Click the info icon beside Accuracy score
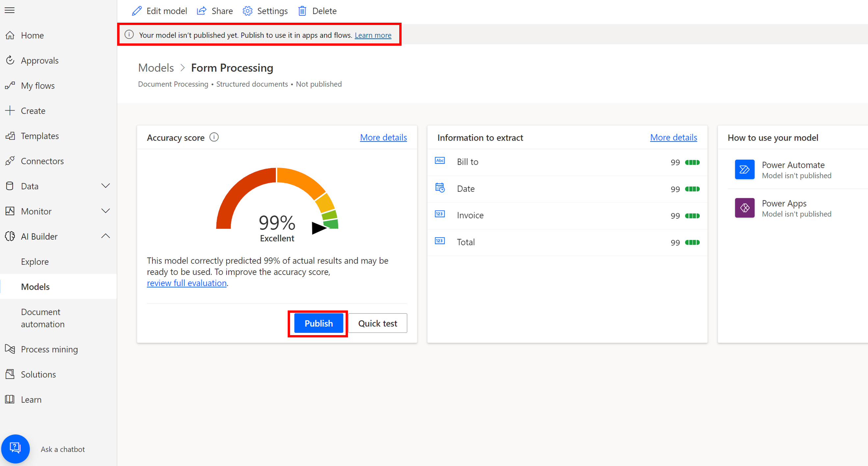The height and width of the screenshot is (466, 868). 214,137
